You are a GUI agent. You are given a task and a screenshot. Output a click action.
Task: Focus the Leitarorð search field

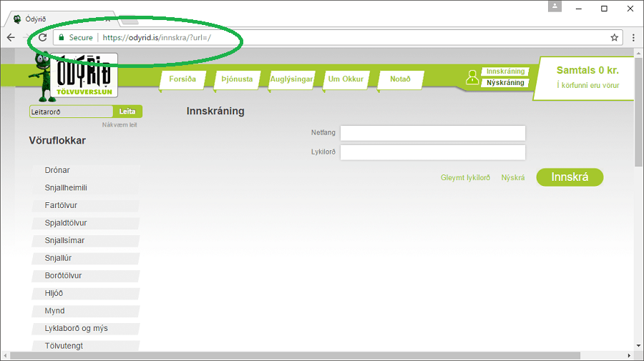point(72,112)
